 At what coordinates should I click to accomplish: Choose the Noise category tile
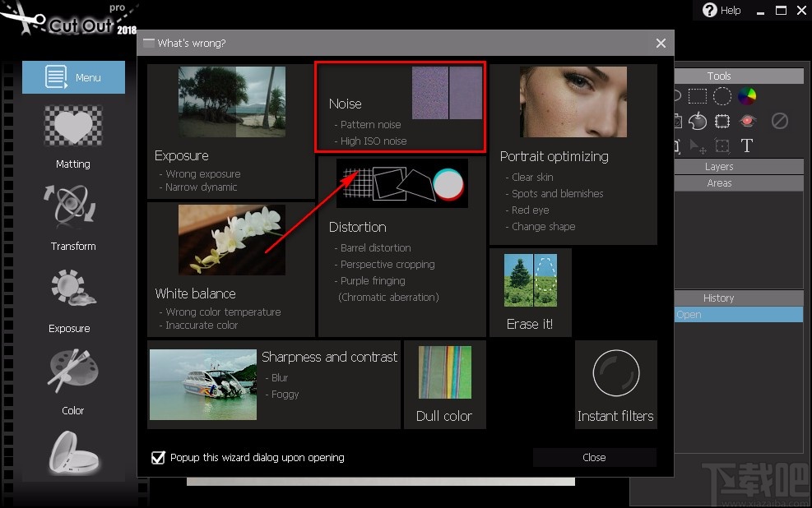point(401,107)
